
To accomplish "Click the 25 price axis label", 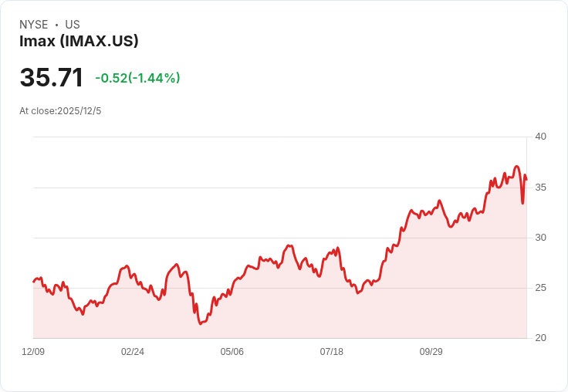I will 540,288.
